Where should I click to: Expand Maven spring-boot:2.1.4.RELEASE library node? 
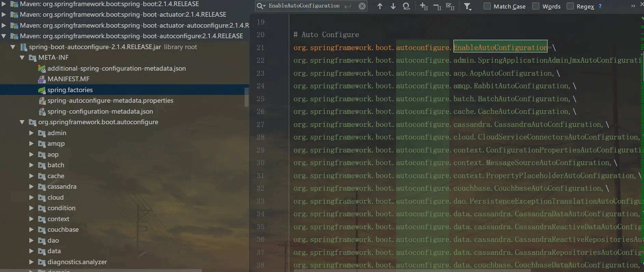4,4
